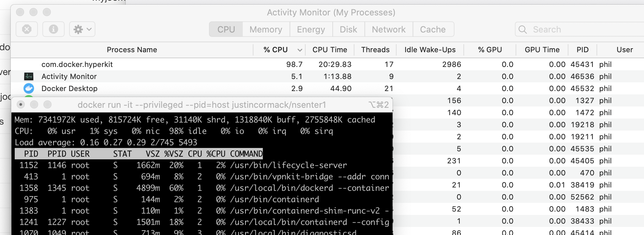Click the terminal window title docker run
The height and width of the screenshot is (235, 644).
click(x=202, y=105)
